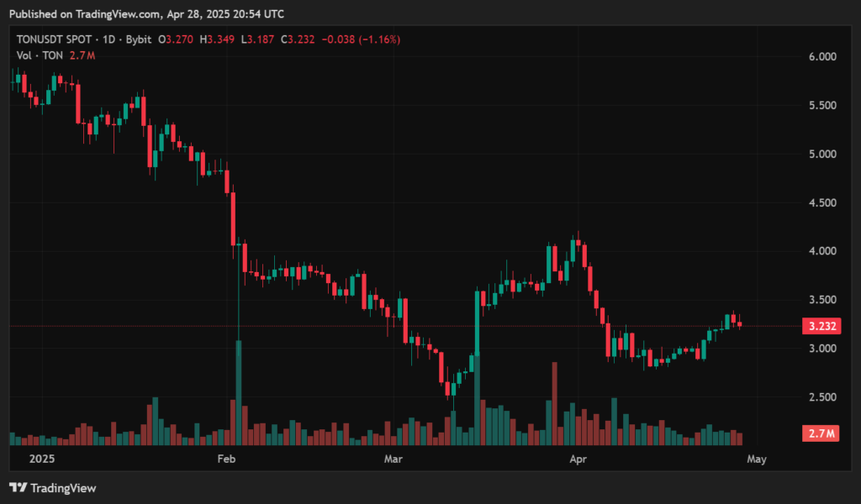Image resolution: width=861 pixels, height=504 pixels.
Task: Click the 5.000 price axis label
Action: pos(822,154)
